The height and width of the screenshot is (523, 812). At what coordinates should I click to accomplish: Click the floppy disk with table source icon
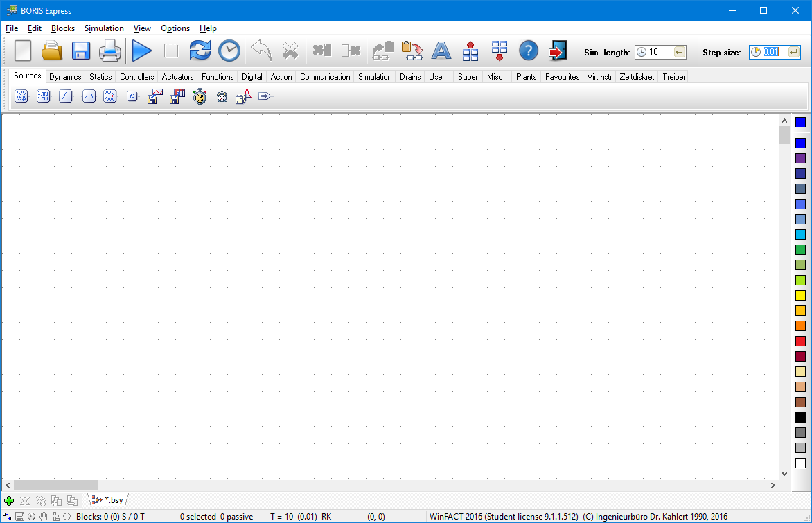click(x=177, y=96)
